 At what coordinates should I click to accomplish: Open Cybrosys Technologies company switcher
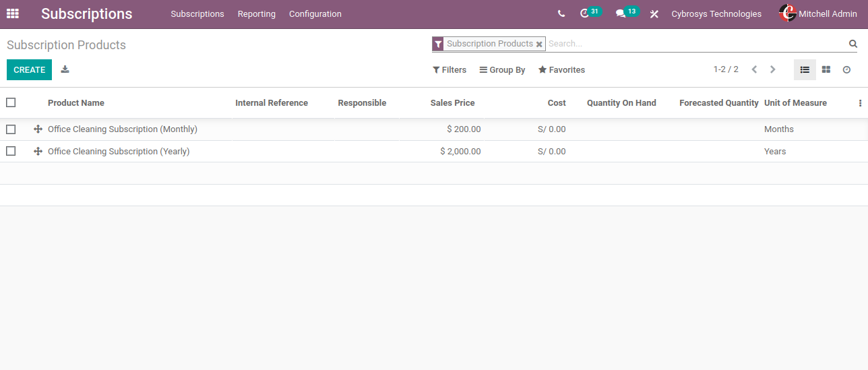tap(716, 13)
